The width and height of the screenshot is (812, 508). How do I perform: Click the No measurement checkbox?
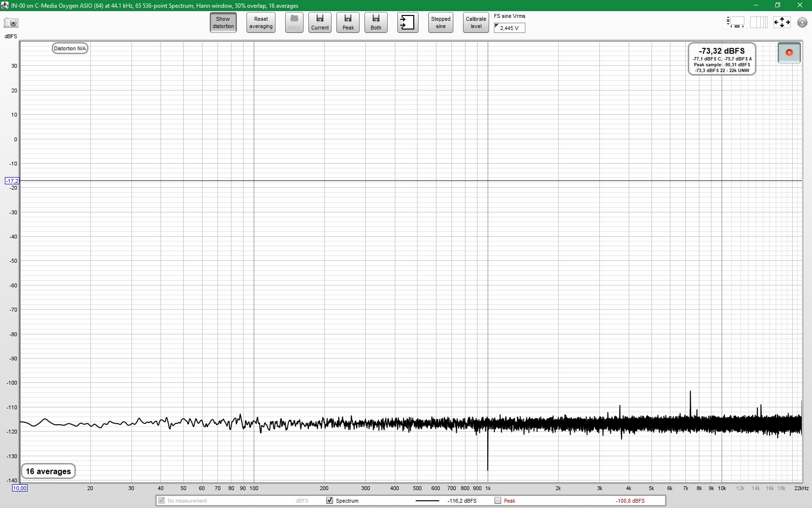click(x=161, y=500)
